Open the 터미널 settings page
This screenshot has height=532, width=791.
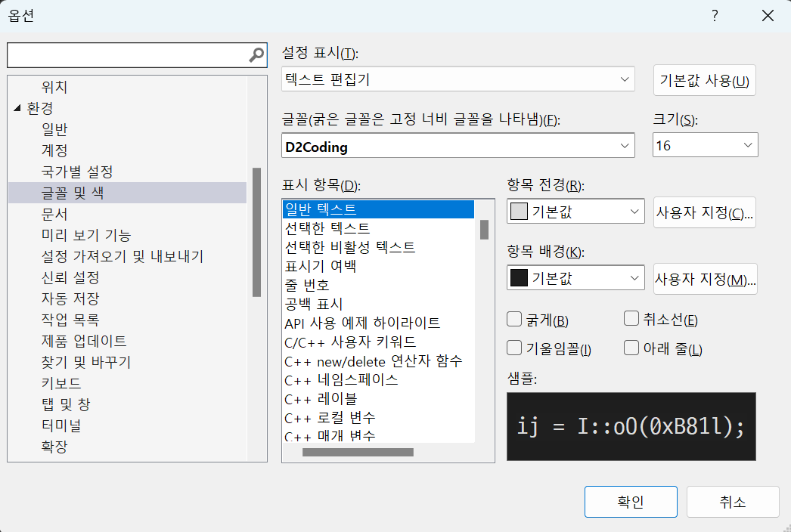click(x=61, y=425)
